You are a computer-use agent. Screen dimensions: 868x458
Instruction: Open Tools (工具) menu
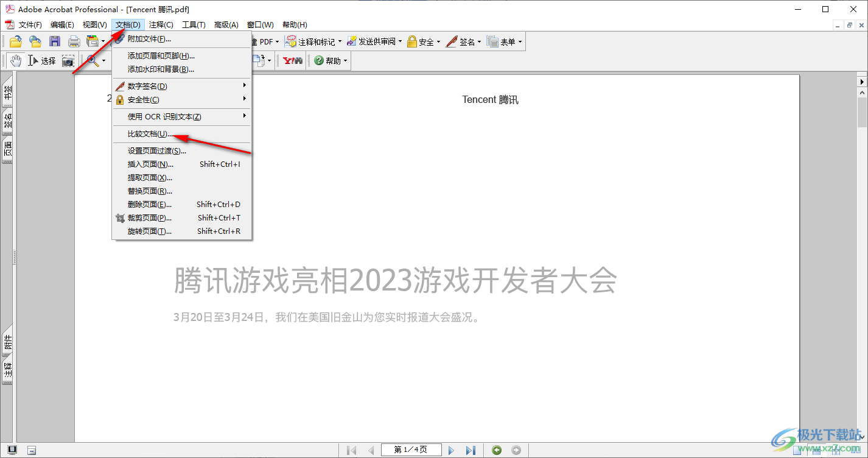(x=194, y=25)
